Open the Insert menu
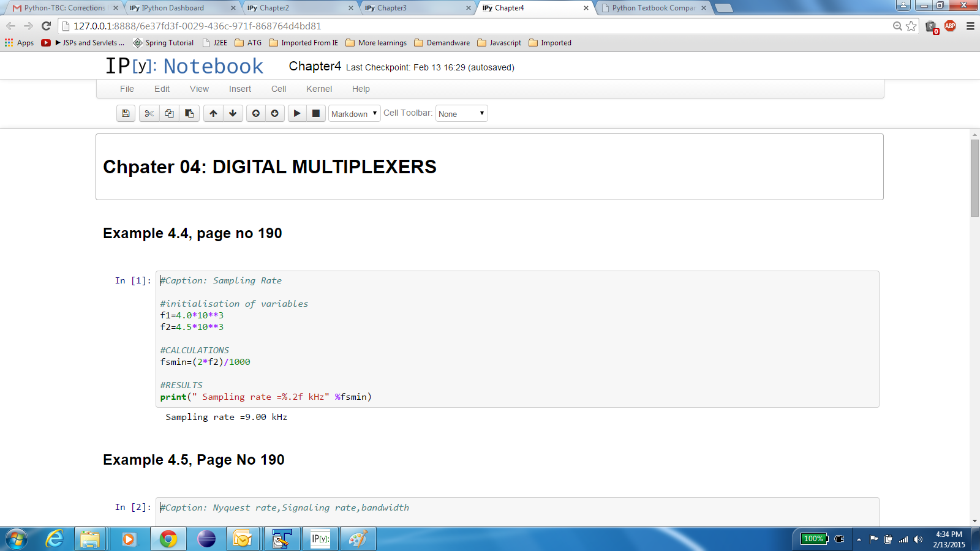 [240, 89]
